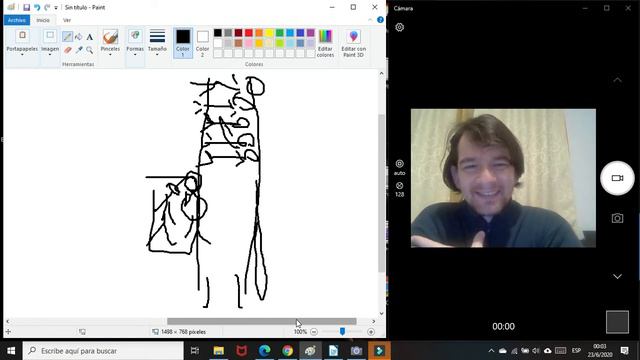Zoom out with minus button in Paint
Image resolution: width=640 pixels, height=360 pixels.
point(314,332)
